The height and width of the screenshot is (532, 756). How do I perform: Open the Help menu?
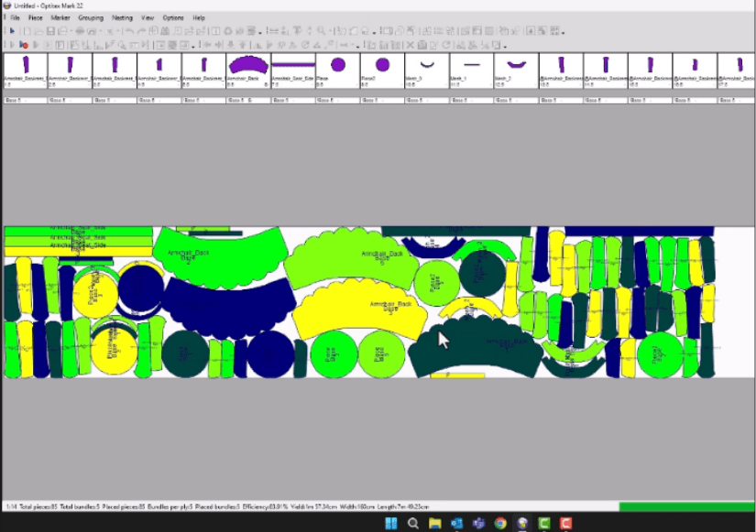coord(199,17)
